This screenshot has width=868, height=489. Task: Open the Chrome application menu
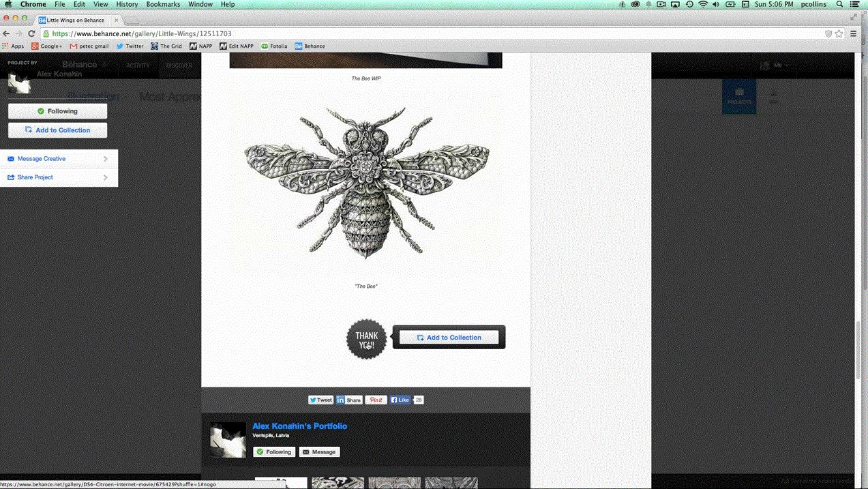[33, 4]
